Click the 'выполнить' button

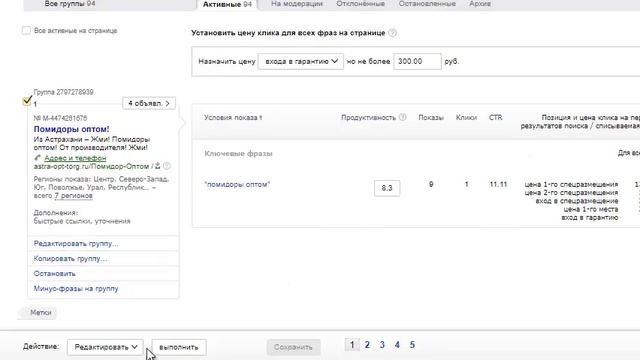click(x=179, y=347)
